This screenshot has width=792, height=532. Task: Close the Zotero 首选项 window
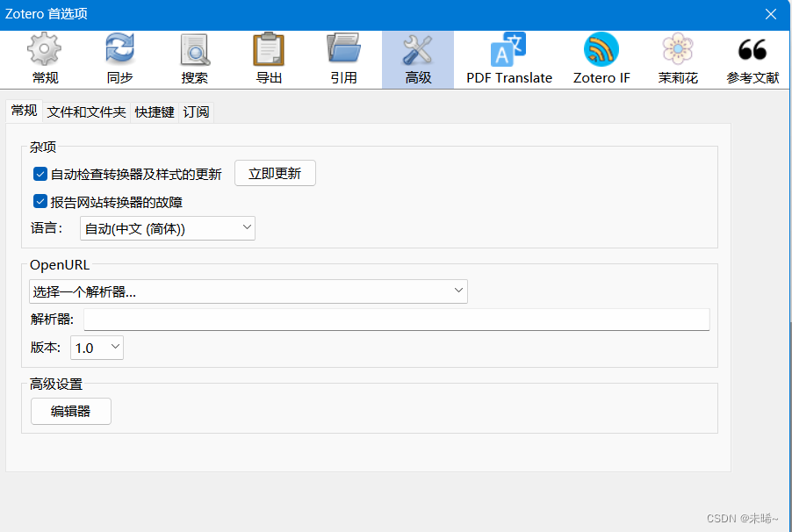click(770, 14)
